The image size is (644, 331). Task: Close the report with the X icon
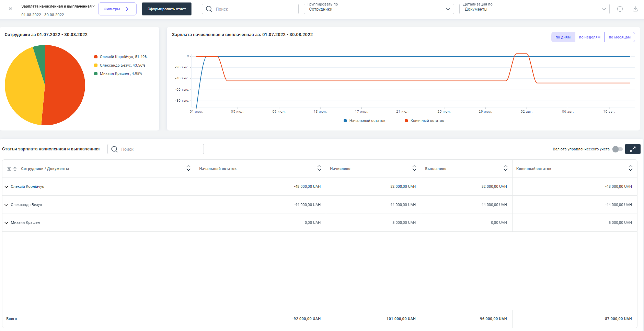pyautogui.click(x=10, y=9)
